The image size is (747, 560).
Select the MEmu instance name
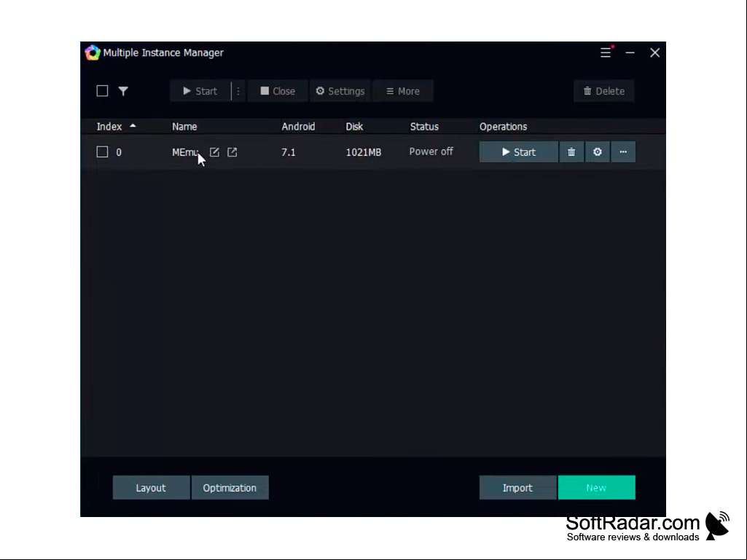pyautogui.click(x=185, y=152)
